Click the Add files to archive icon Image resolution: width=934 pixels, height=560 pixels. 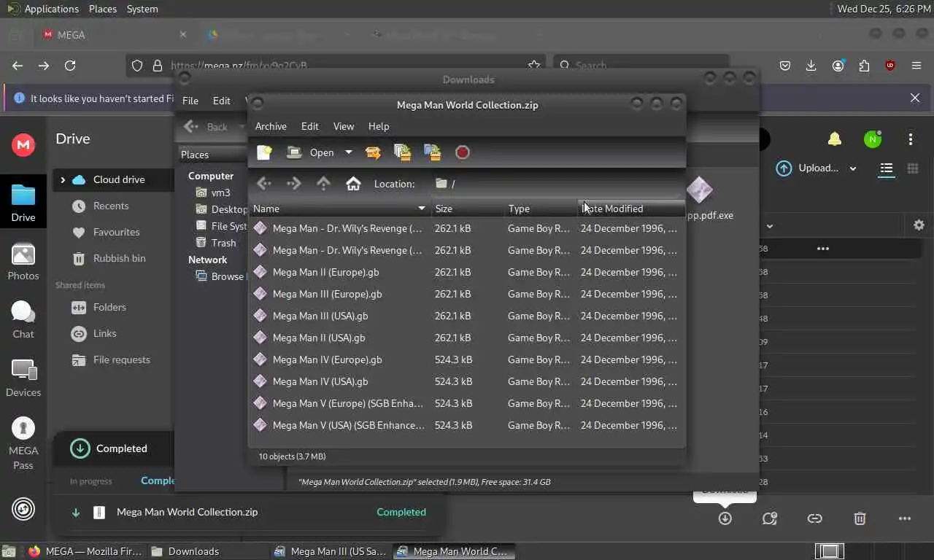click(402, 152)
